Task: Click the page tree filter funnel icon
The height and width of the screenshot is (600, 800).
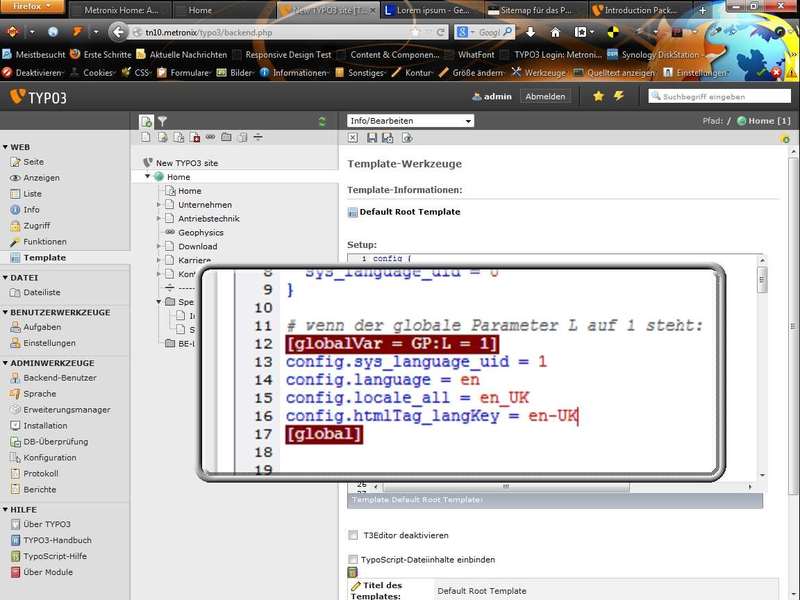Action: 162,121
